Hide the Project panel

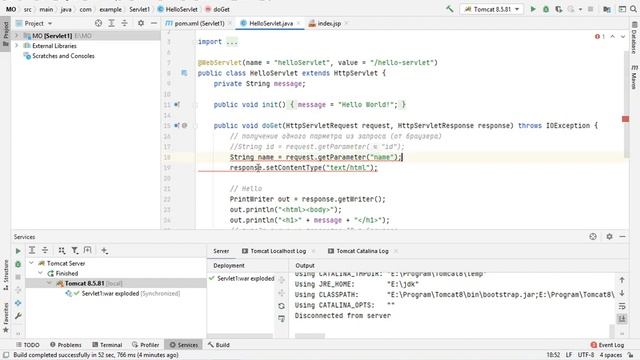(154, 23)
